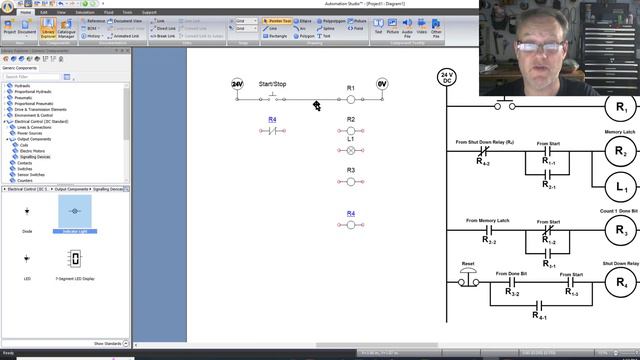Select Coils in library tree
This screenshot has height=360, width=640.
[24, 145]
